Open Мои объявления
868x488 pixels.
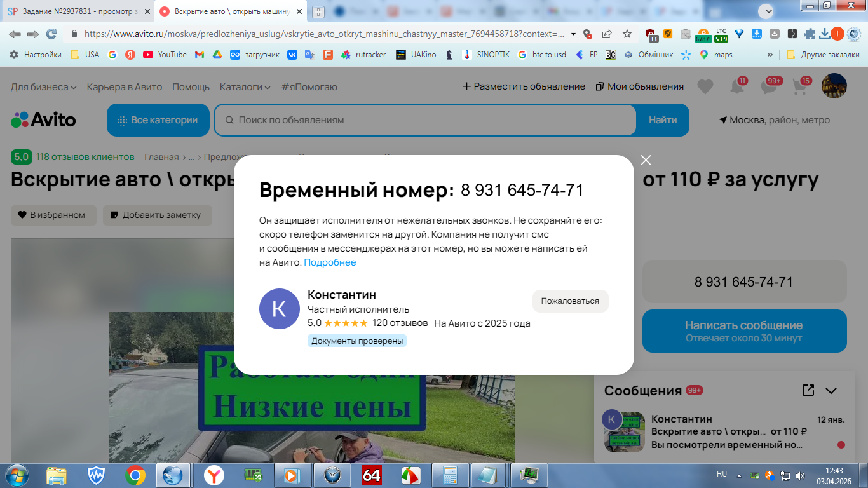tap(639, 86)
